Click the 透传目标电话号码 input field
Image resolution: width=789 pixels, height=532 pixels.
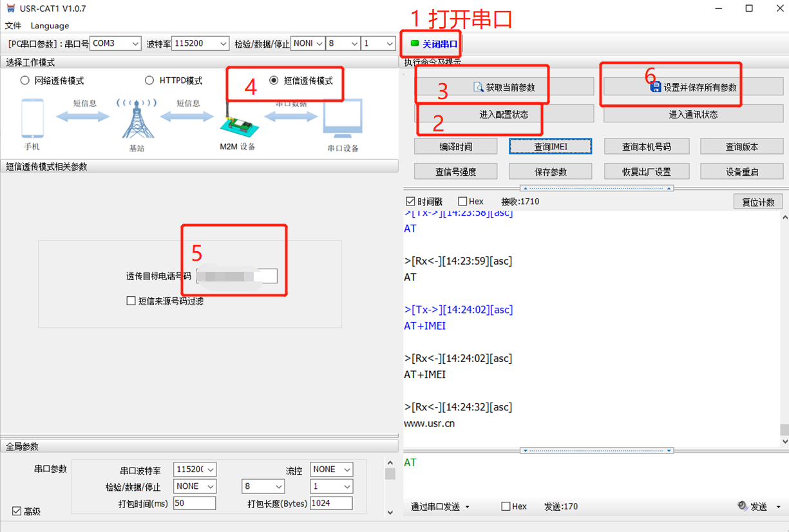236,276
